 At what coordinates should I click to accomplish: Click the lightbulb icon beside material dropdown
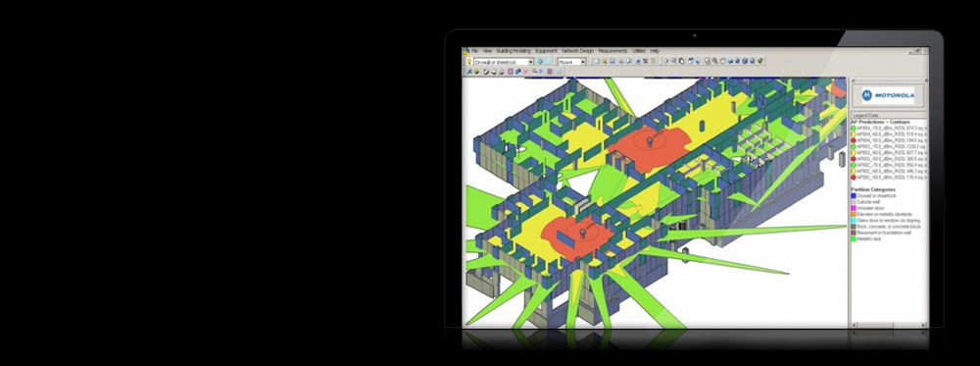point(468,61)
